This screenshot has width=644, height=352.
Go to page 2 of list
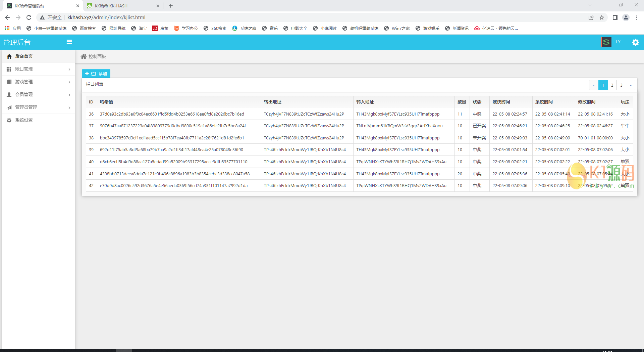point(612,85)
